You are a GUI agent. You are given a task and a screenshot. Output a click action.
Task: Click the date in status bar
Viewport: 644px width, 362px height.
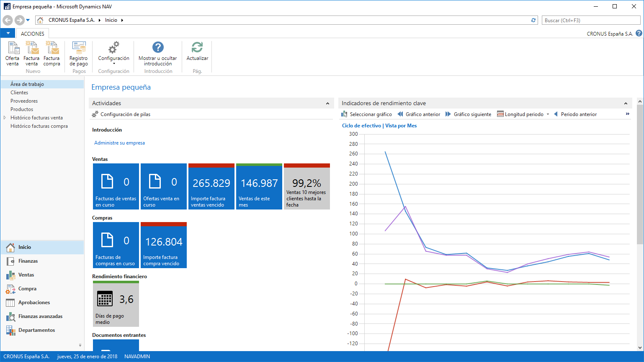click(87, 357)
